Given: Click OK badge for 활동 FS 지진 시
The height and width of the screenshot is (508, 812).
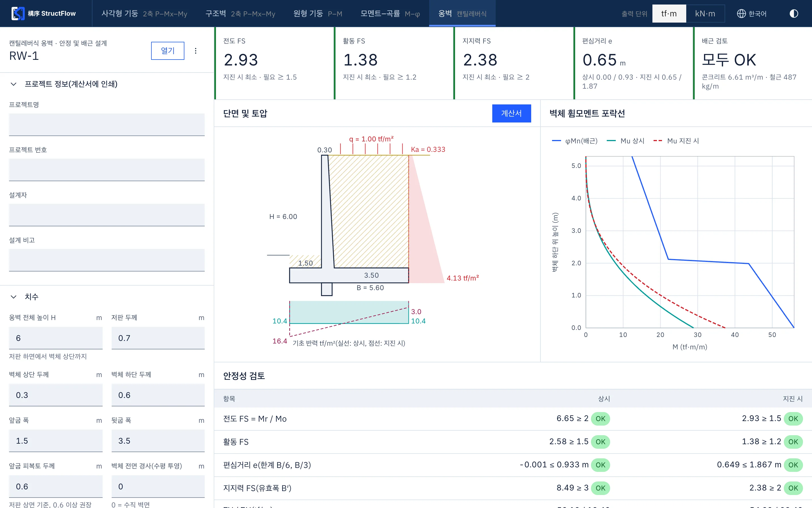Looking at the screenshot, I should 793,442.
